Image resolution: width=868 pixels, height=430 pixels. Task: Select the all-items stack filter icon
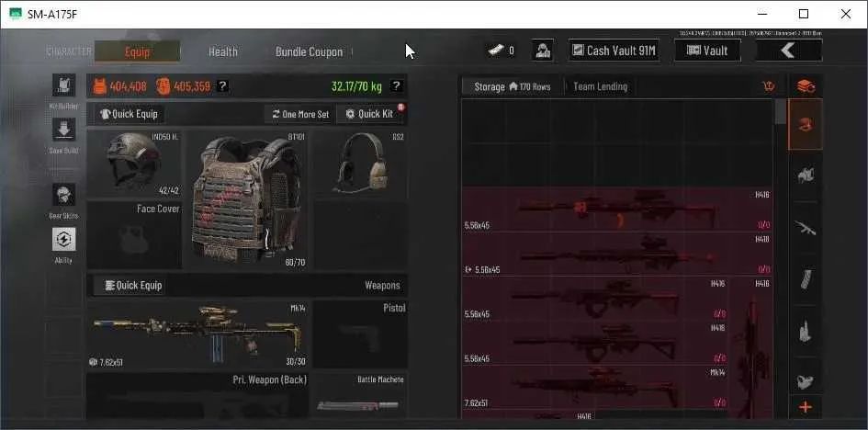coord(806,86)
